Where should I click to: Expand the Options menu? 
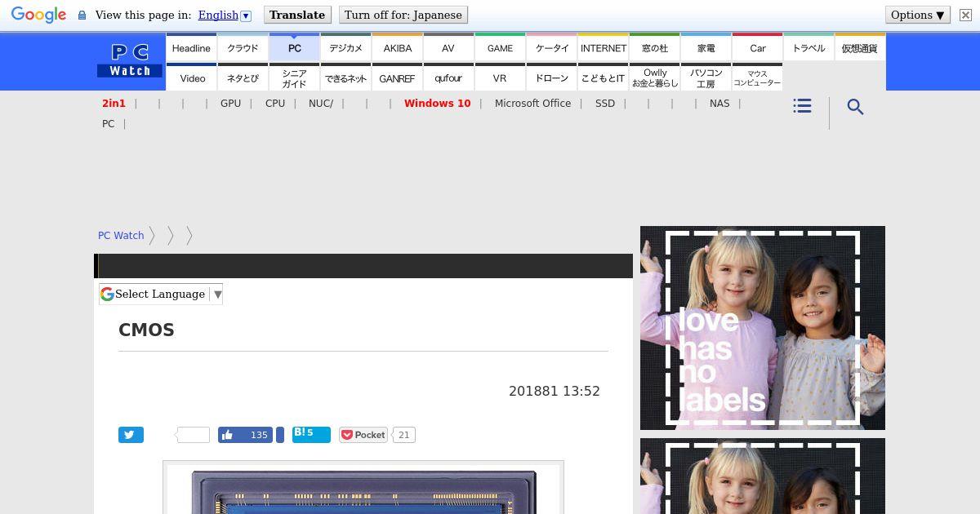918,15
